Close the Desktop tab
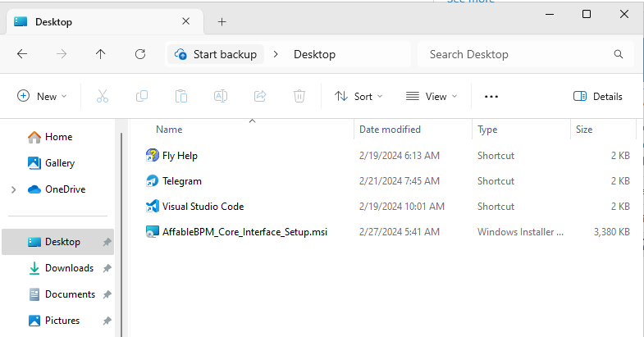Screen dimensions: 644x337 coord(185,21)
